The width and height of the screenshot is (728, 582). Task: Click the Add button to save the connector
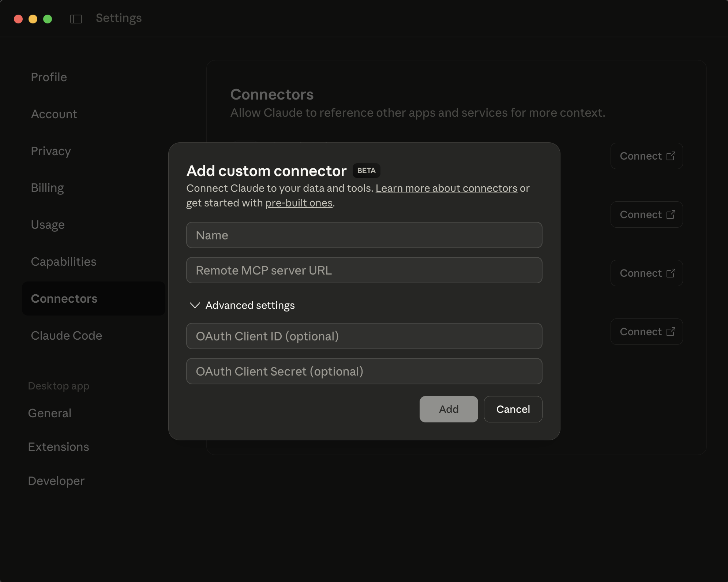(x=449, y=409)
